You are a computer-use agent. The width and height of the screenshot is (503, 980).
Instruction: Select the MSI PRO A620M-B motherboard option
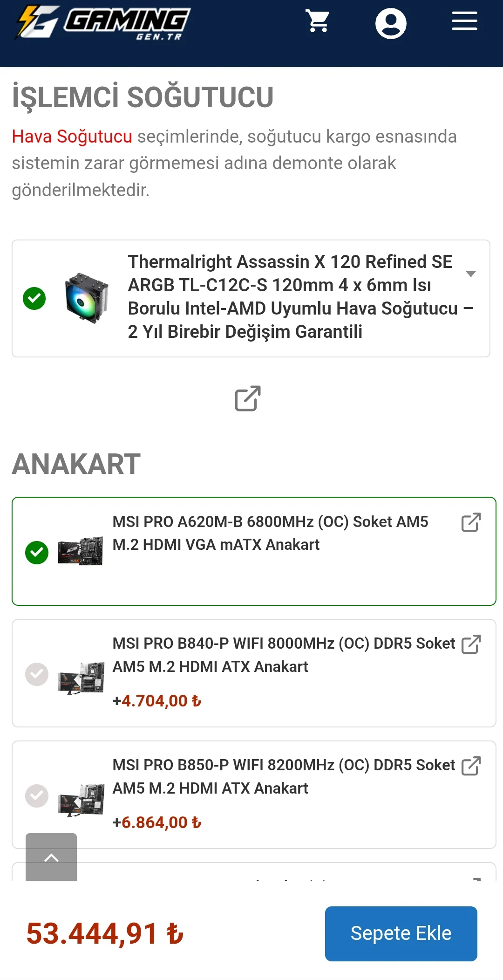[x=37, y=552]
